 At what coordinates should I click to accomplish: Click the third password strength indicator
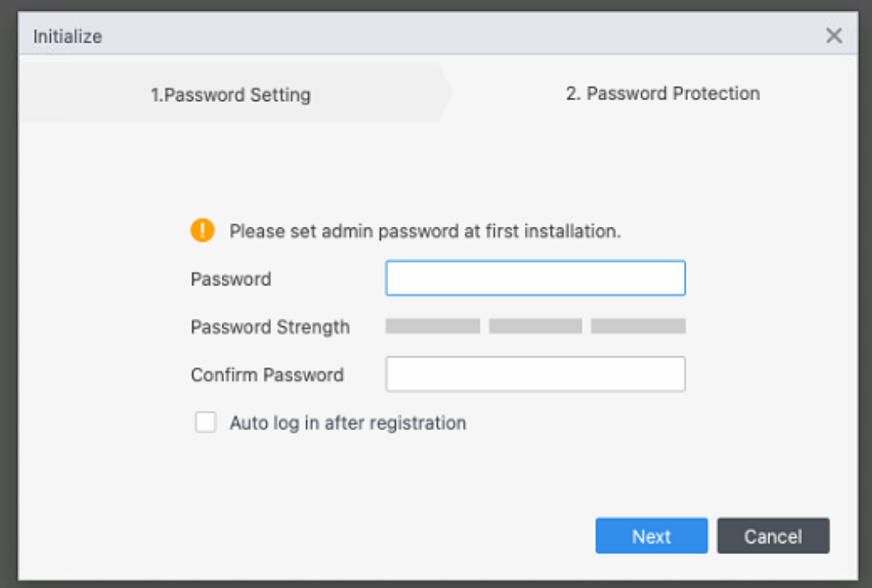pos(638,326)
